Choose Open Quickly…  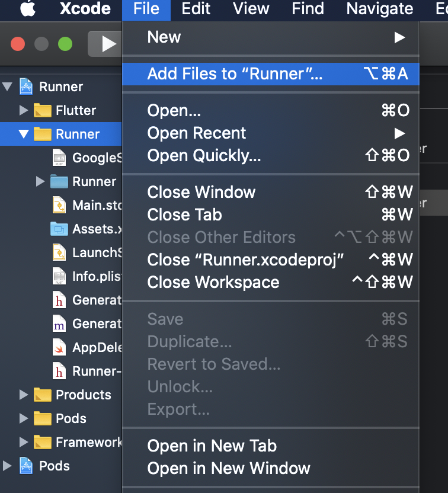271,156
